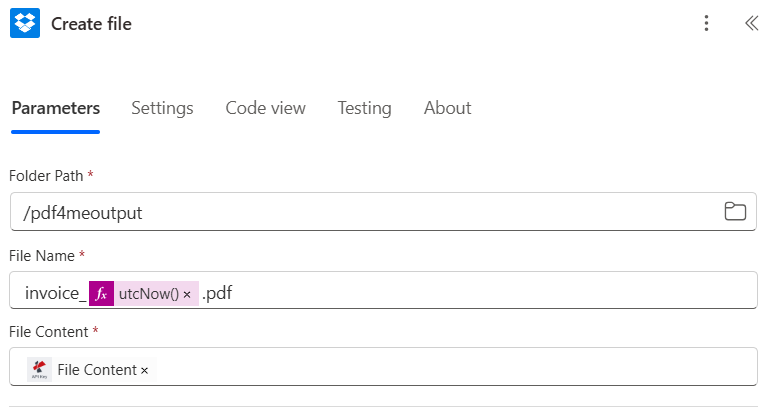Switch to the Settings tab
This screenshot has height=413, width=764.
tap(162, 108)
